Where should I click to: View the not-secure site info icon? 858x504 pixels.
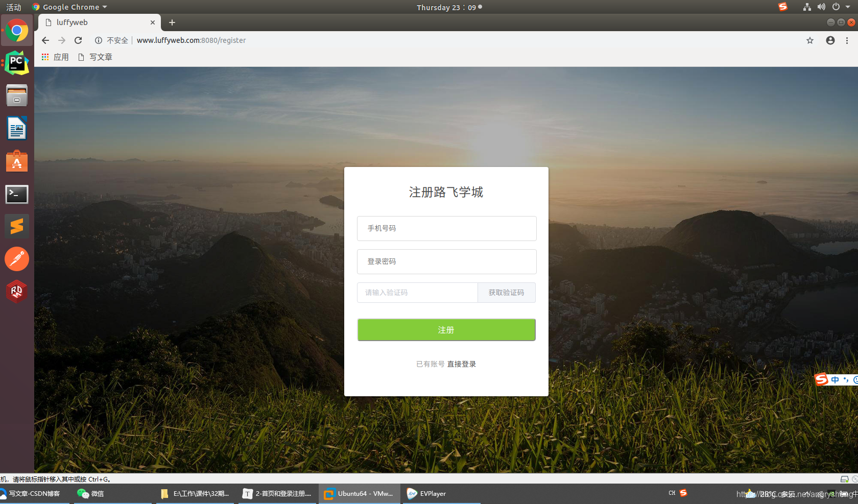pyautogui.click(x=99, y=40)
